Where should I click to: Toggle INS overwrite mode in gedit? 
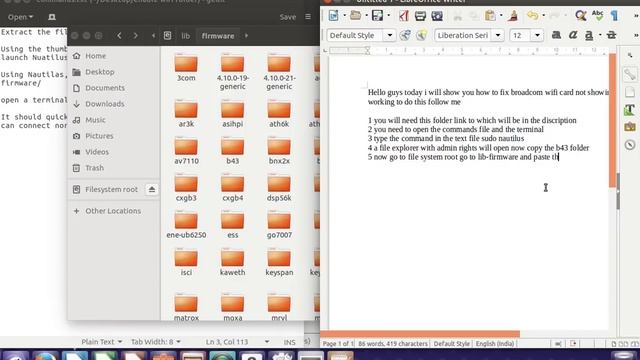coord(289,342)
